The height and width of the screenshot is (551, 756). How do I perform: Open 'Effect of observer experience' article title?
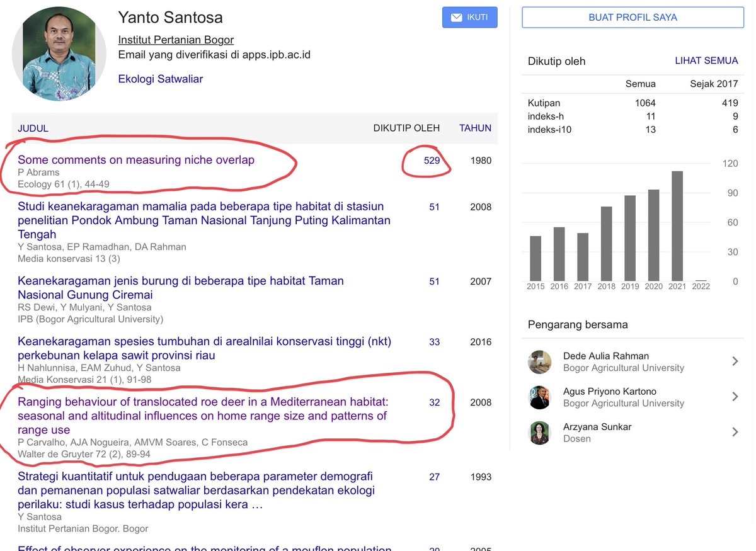click(205, 548)
